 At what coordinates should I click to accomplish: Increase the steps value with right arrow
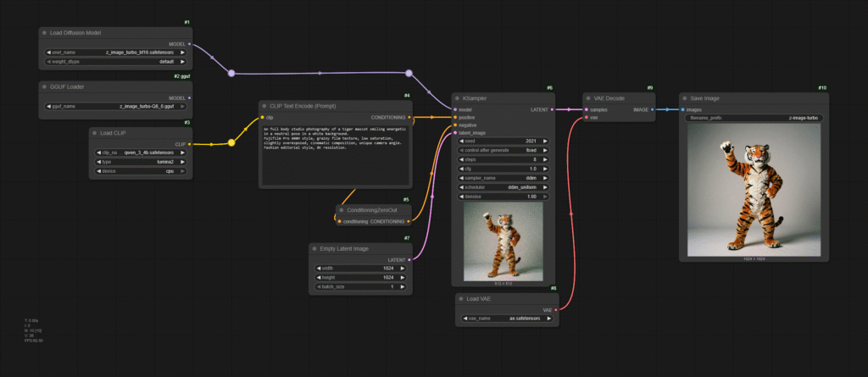click(545, 159)
